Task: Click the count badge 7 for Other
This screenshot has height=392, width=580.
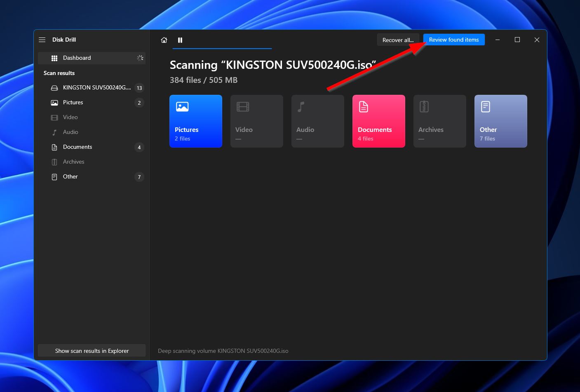Action: [x=139, y=177]
